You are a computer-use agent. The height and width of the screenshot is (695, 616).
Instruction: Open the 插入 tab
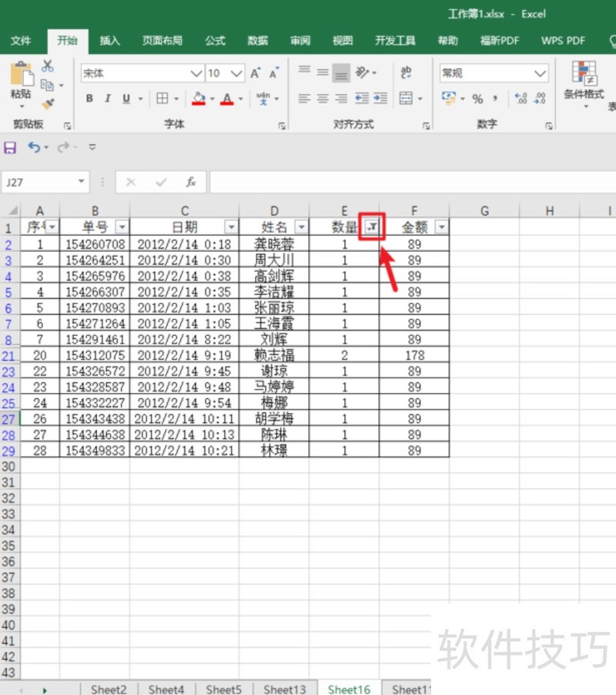pyautogui.click(x=109, y=41)
